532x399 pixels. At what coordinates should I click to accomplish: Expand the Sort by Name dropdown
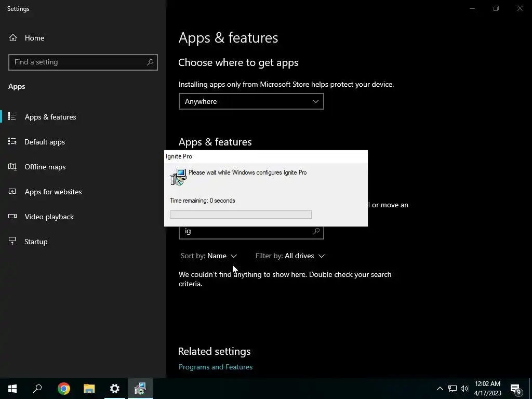coord(209,256)
